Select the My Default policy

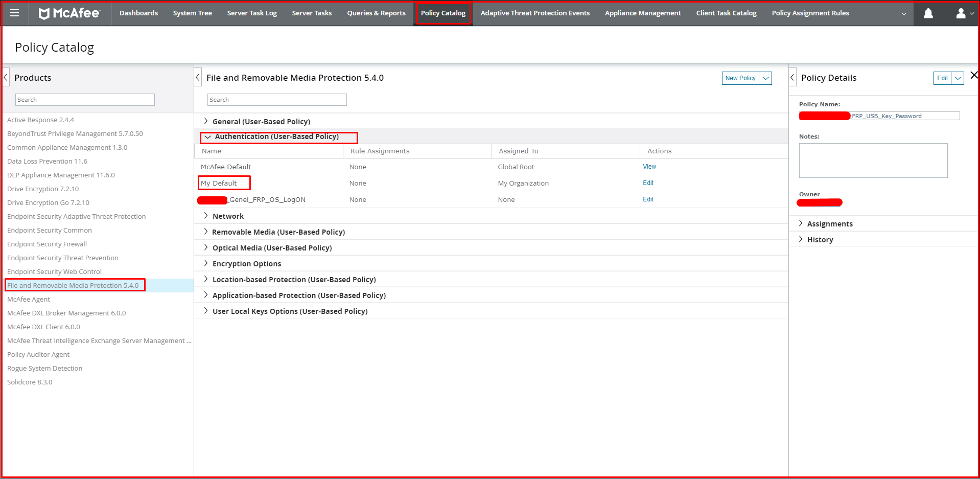pos(219,183)
